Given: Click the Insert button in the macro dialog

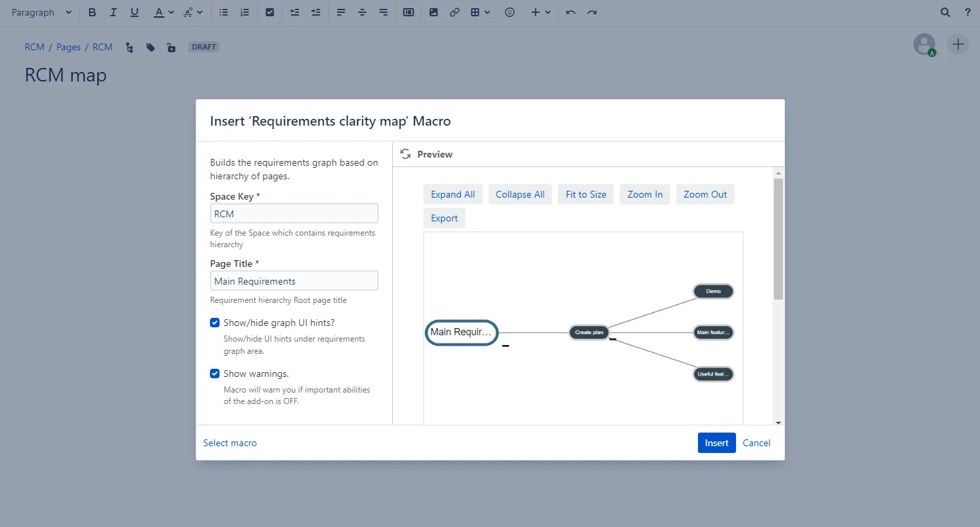Looking at the screenshot, I should 716,443.
